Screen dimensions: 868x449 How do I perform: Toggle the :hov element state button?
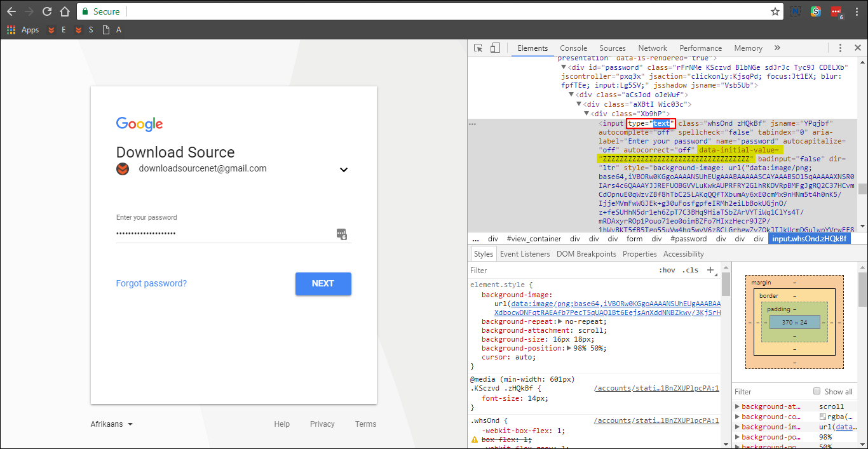pyautogui.click(x=667, y=270)
